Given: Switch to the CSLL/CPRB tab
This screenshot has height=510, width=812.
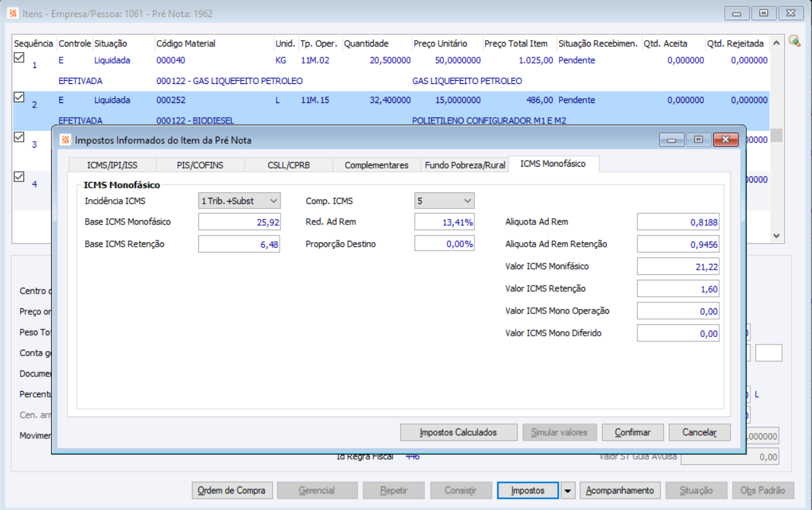Looking at the screenshot, I should tap(289, 165).
